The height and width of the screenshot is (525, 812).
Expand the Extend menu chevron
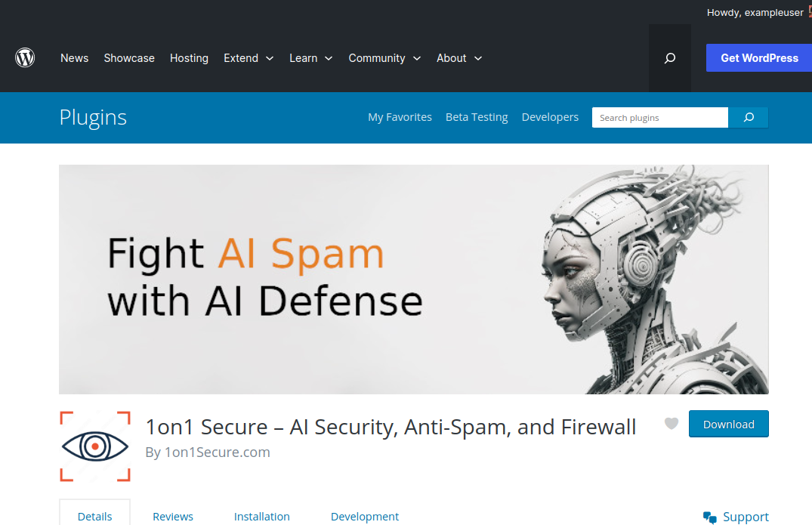tap(270, 58)
